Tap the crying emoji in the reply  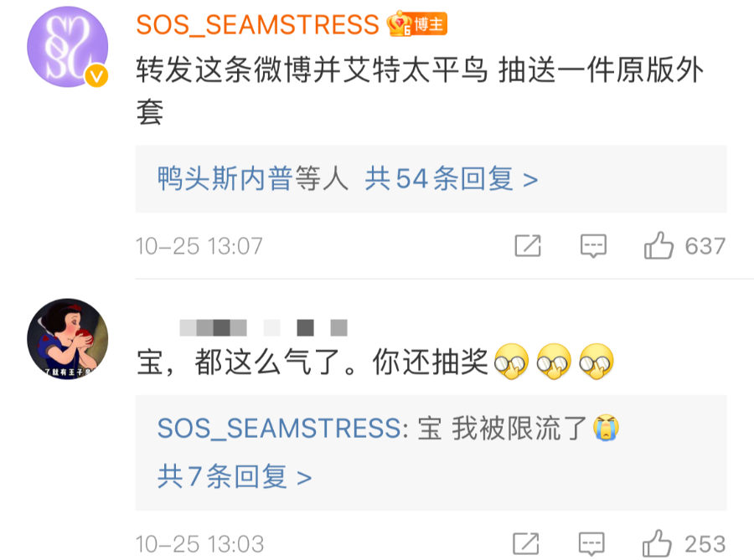pos(606,428)
